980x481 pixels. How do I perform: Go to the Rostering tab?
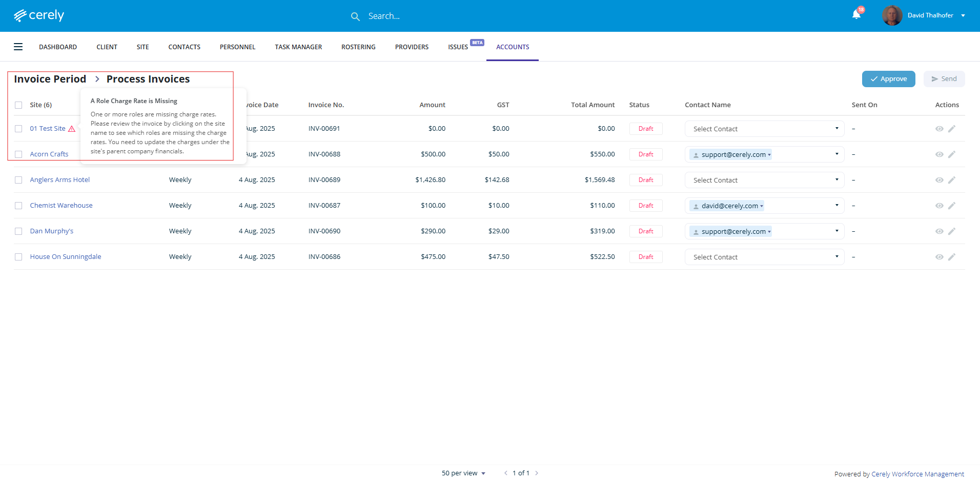coord(358,47)
